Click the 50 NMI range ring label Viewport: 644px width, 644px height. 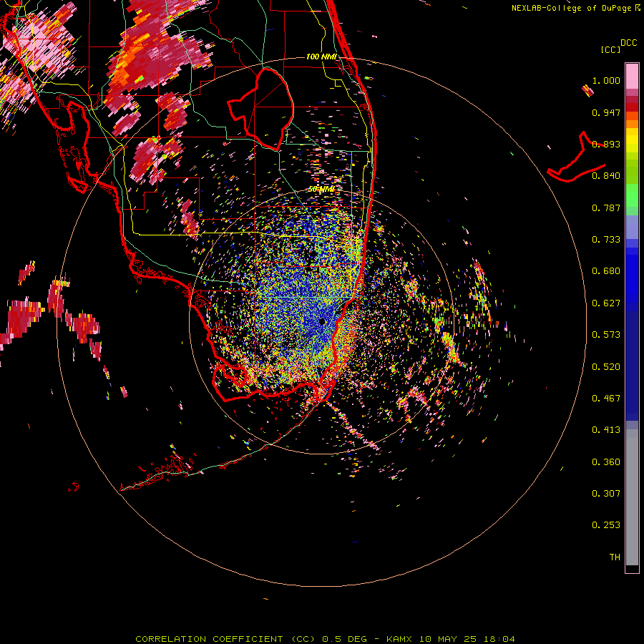point(321,190)
